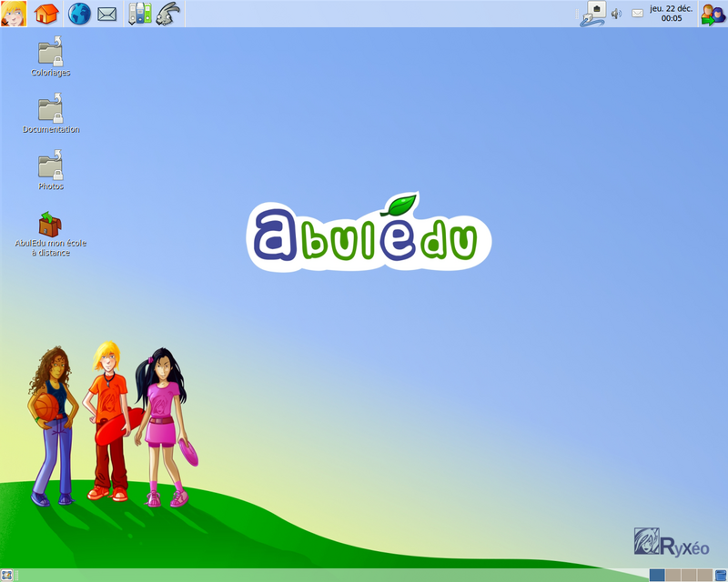Click the switch user icon in the panel
The height and width of the screenshot is (582, 728).
pyautogui.click(x=713, y=14)
